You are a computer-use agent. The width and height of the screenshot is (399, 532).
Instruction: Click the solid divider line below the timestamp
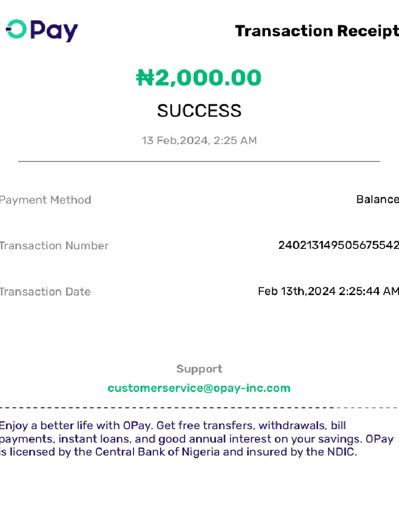tap(199, 162)
